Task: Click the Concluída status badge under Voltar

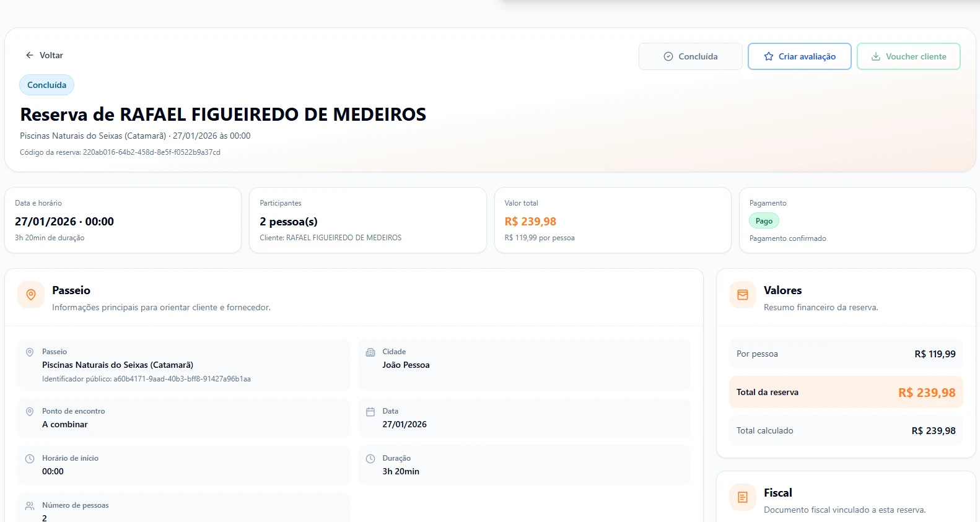Action: (x=46, y=85)
